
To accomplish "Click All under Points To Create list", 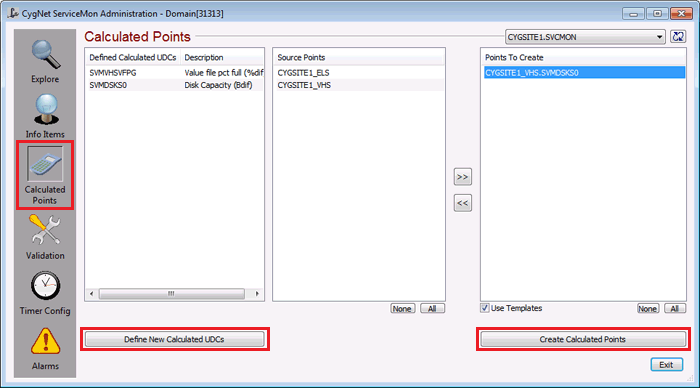I will pyautogui.click(x=675, y=309).
